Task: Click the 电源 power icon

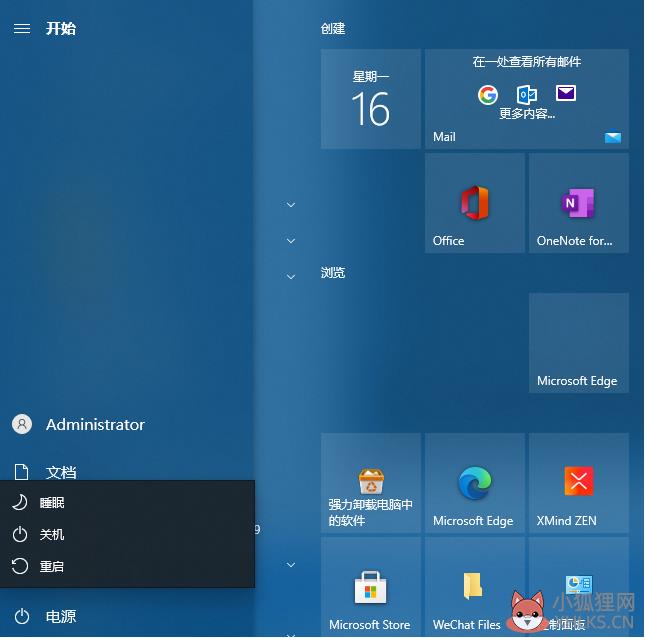Action: point(22,616)
